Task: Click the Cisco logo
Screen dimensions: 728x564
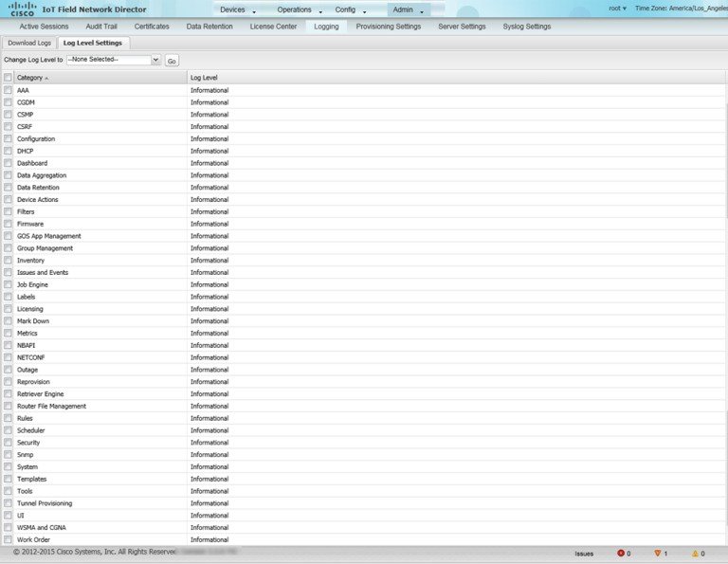Action: click(22, 9)
